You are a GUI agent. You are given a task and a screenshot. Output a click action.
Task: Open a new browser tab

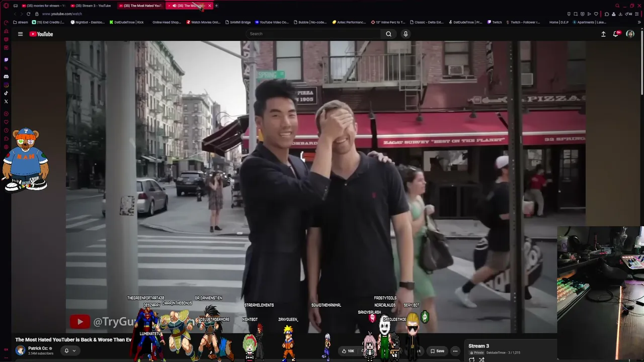pos(216,6)
